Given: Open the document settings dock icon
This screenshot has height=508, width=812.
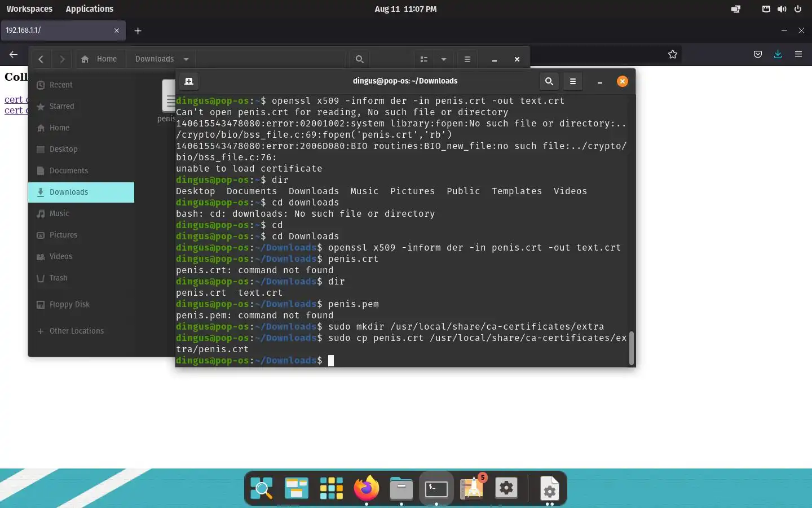Looking at the screenshot, I should click(549, 489).
